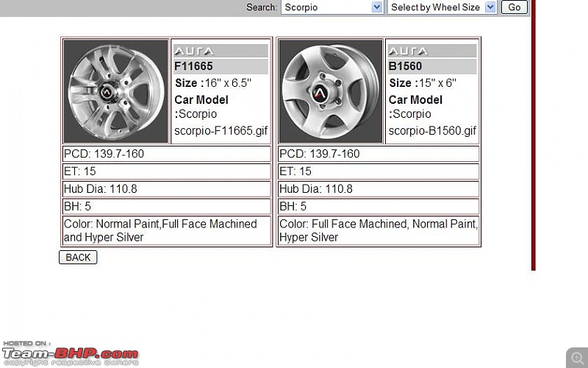Screen dimensions: 588x368
Task: Select the B1560 model heading
Action: tap(405, 66)
